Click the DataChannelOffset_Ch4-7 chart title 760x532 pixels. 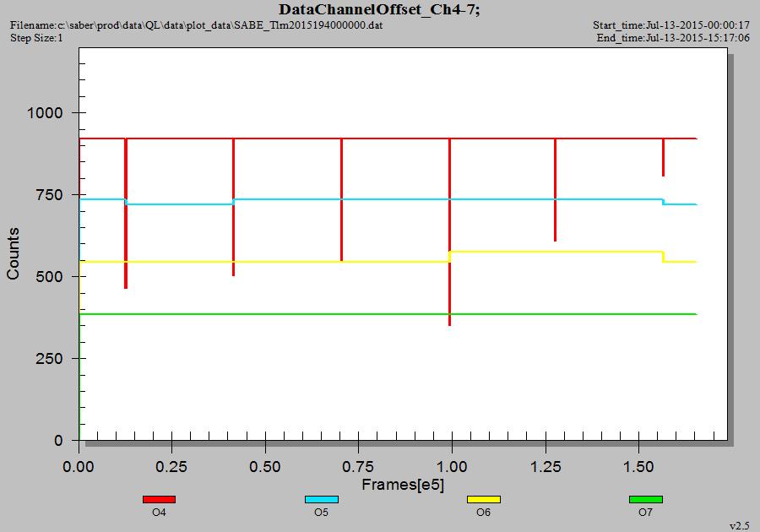(379, 9)
